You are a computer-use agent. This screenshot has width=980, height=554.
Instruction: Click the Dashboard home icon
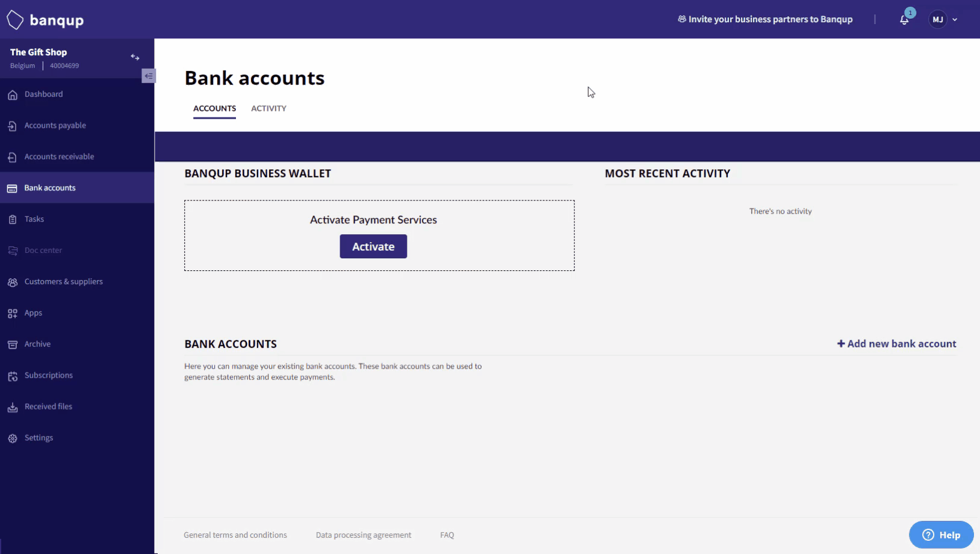pos(13,95)
